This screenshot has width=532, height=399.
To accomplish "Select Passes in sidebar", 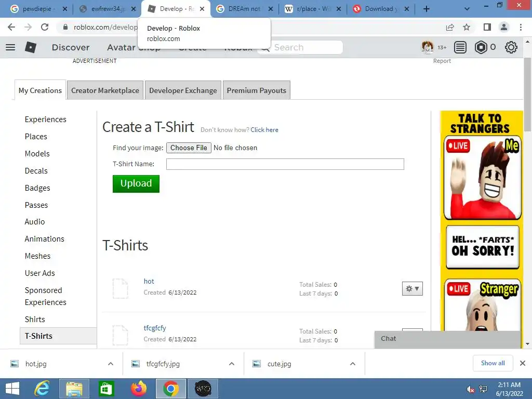I will [36, 205].
